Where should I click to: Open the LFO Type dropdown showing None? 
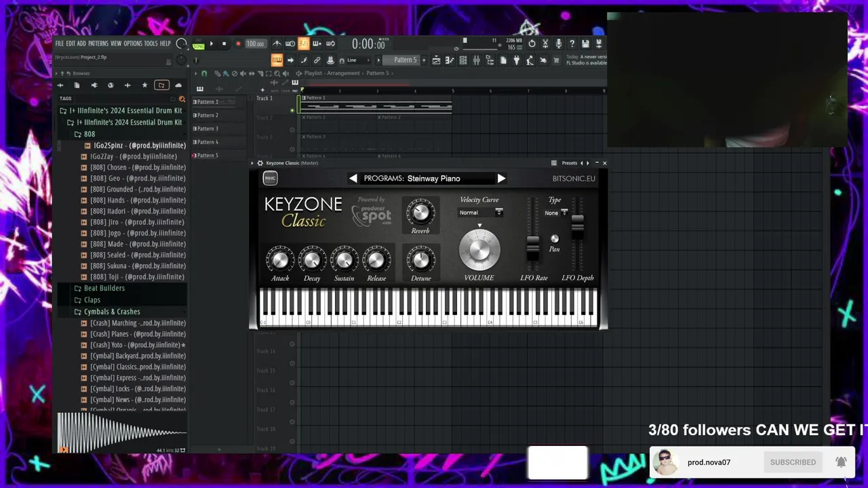[x=555, y=213]
